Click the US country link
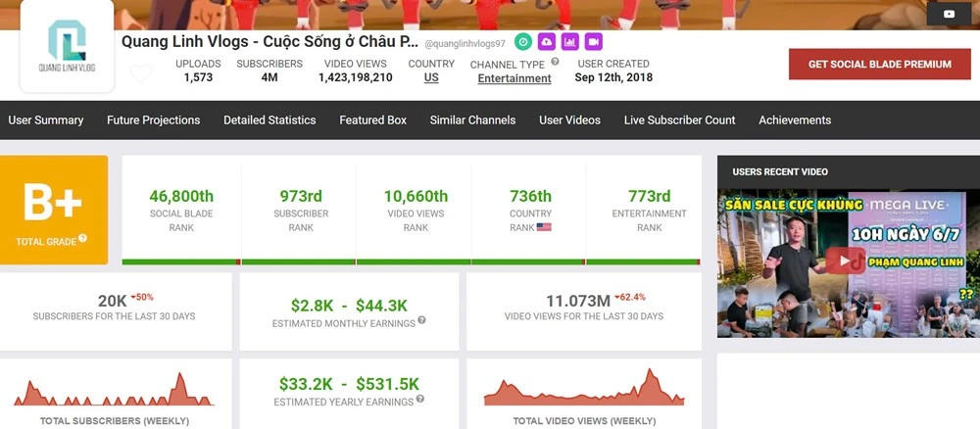The width and height of the screenshot is (980, 429). (431, 78)
